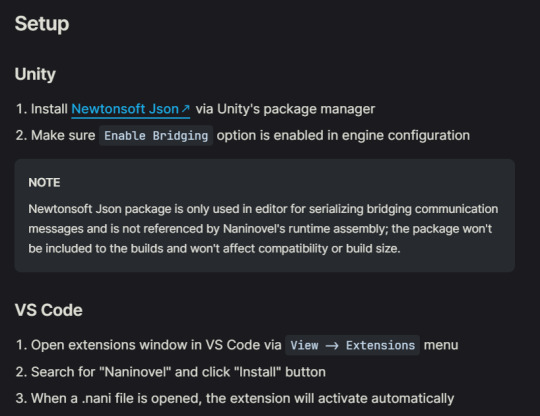
Task: Click the Unity section heading
Action: click(x=35, y=74)
